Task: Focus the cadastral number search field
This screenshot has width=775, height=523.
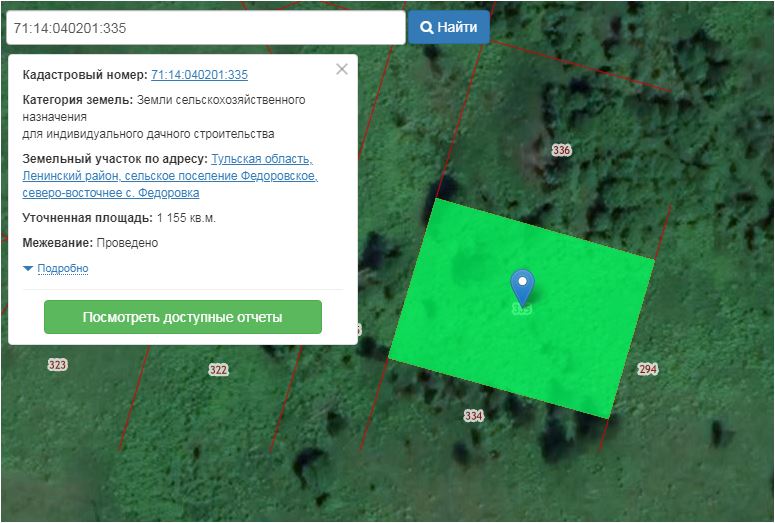Action: [204, 28]
